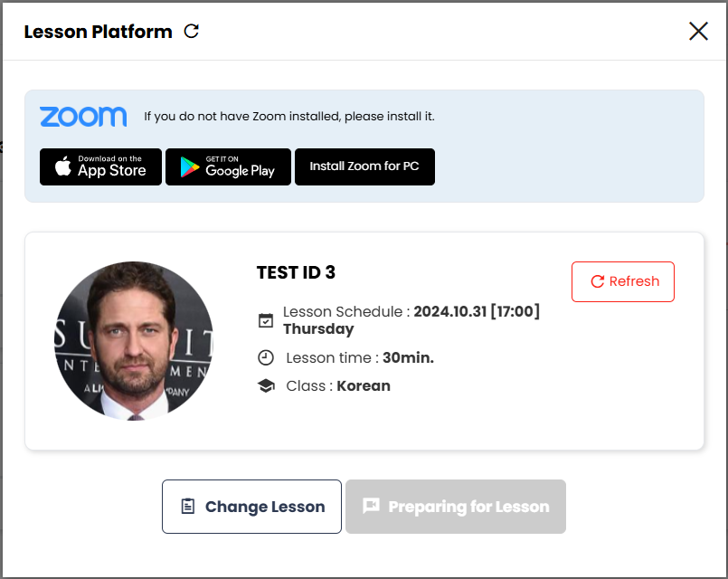The image size is (728, 579).
Task: Click the video chat icon in Preparing for Lesson
Action: (x=371, y=507)
